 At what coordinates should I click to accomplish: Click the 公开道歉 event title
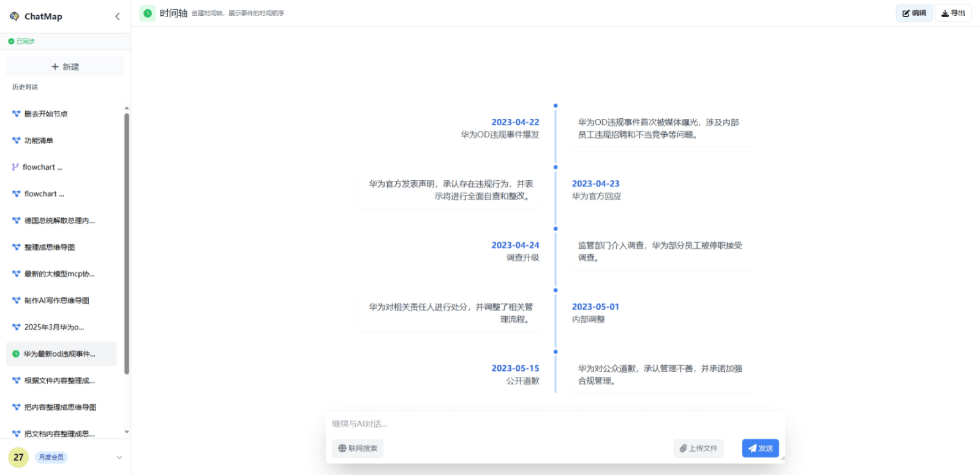pyautogui.click(x=523, y=381)
